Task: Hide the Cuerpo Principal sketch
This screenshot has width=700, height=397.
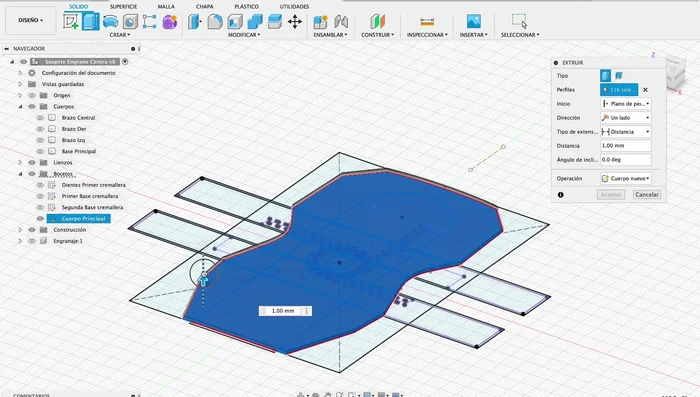Action: 40,218
